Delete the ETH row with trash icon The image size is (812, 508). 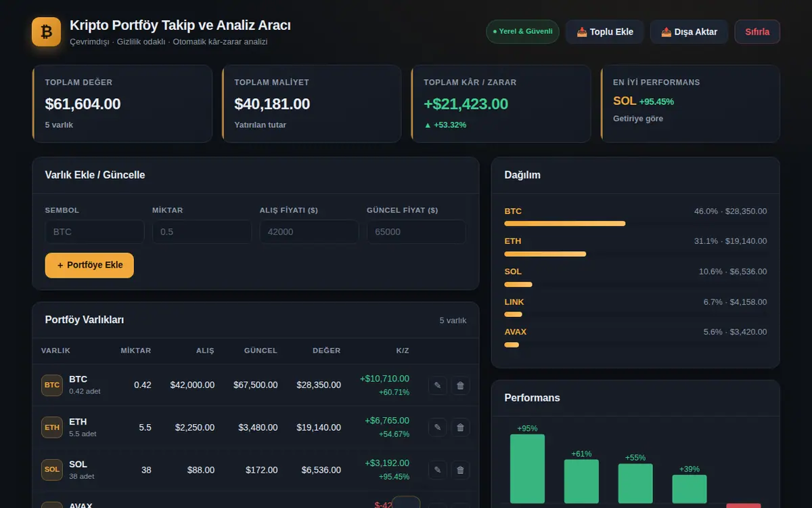[x=460, y=427]
